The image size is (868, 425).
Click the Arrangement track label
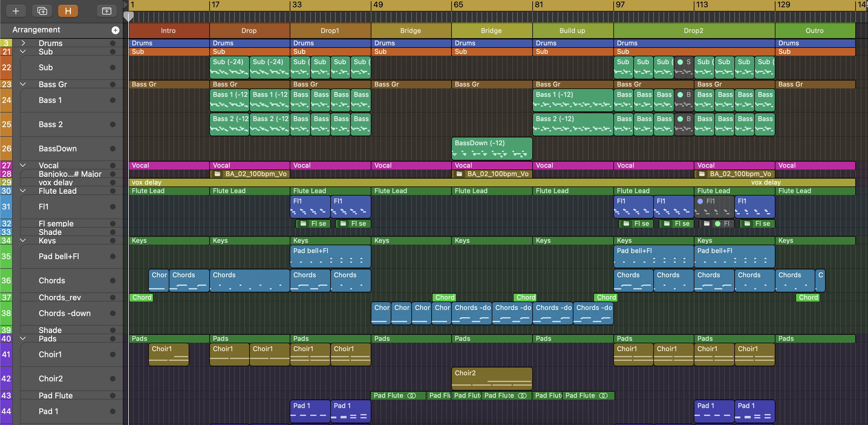click(36, 30)
